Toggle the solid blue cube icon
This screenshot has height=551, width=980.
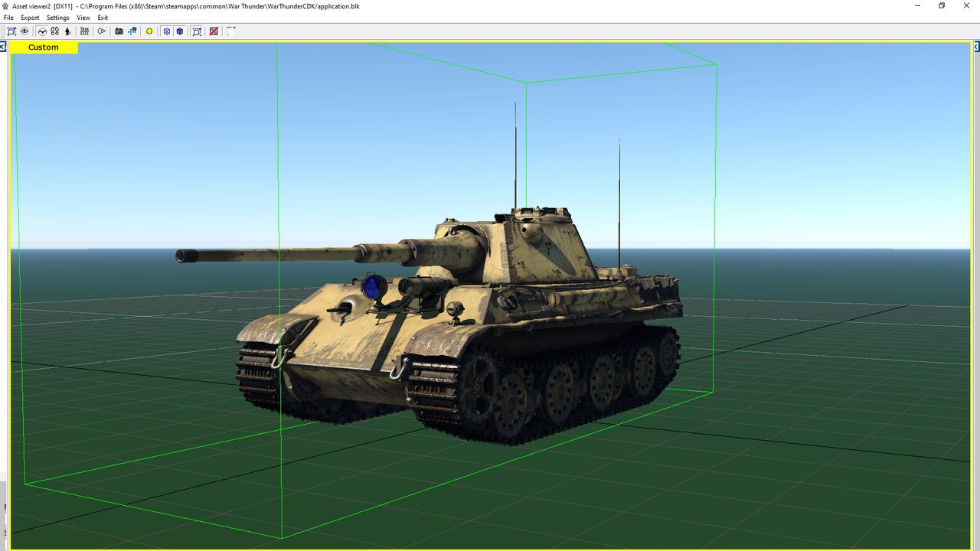(x=179, y=31)
